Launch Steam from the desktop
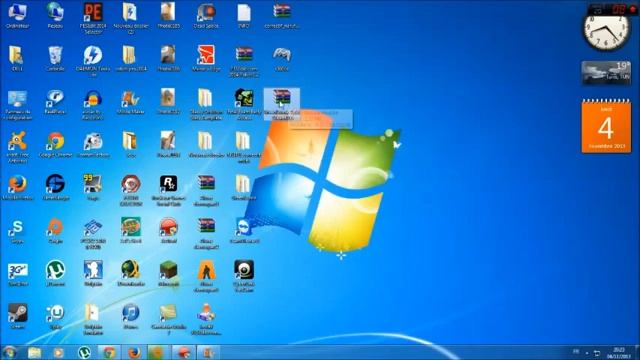This screenshot has width=640, height=360. 17,316
